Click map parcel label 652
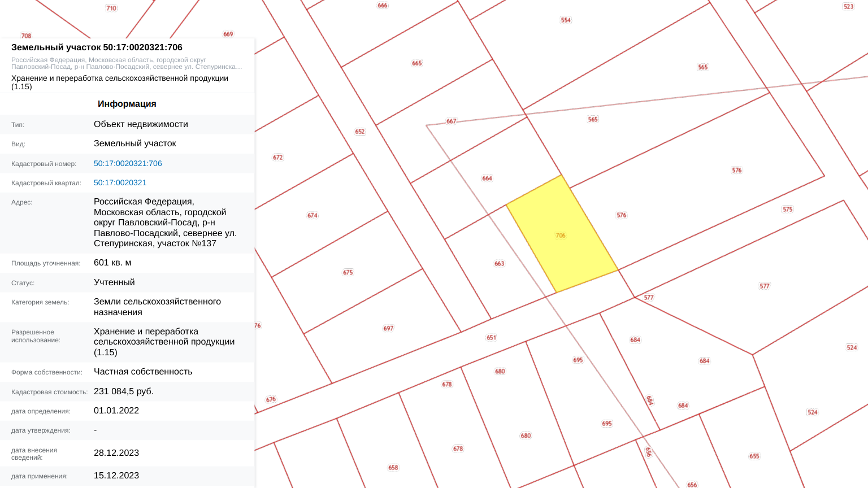 click(x=360, y=132)
